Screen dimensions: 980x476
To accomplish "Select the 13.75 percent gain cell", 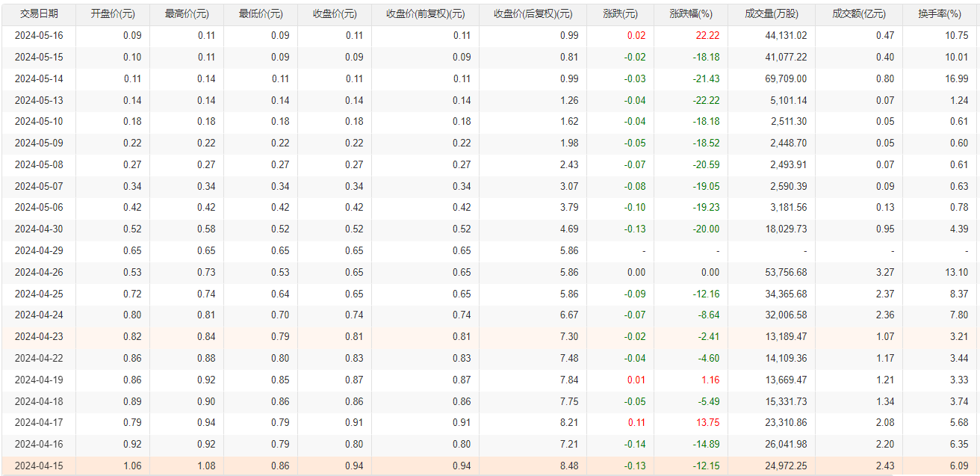I will [710, 423].
